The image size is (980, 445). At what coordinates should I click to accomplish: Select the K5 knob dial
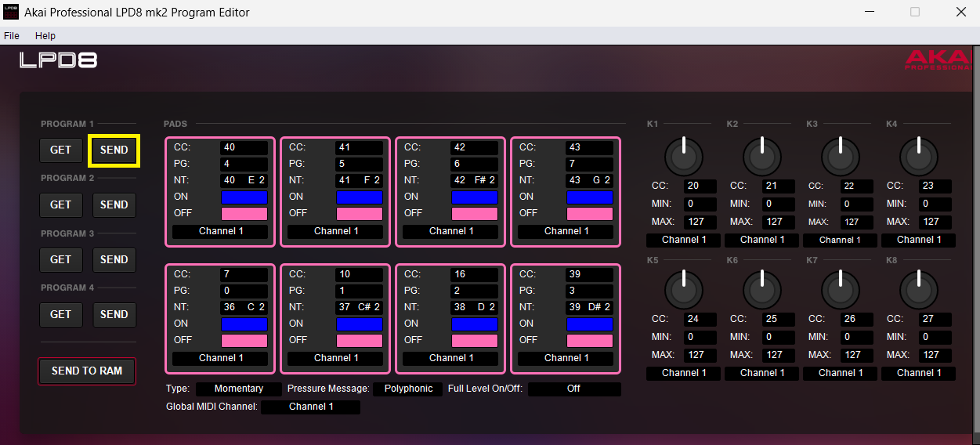click(x=684, y=288)
